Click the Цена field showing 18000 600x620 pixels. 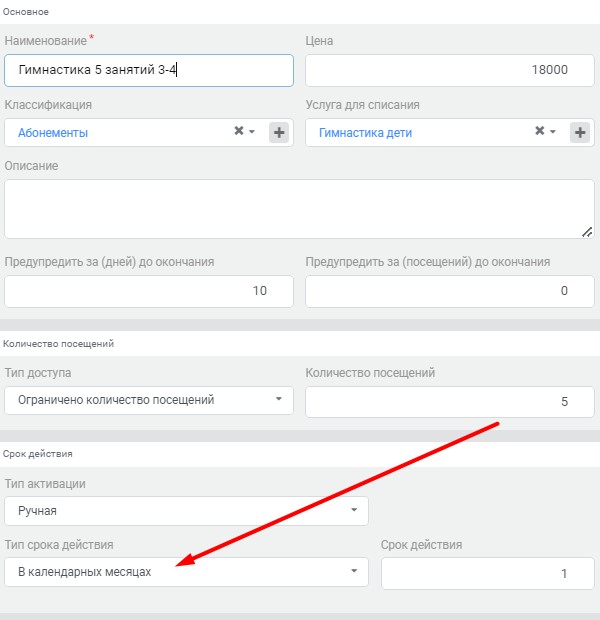pyautogui.click(x=450, y=70)
